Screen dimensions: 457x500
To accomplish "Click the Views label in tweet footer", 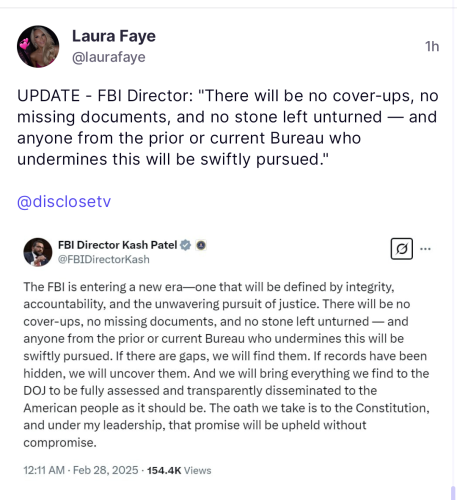I will coord(198,470).
